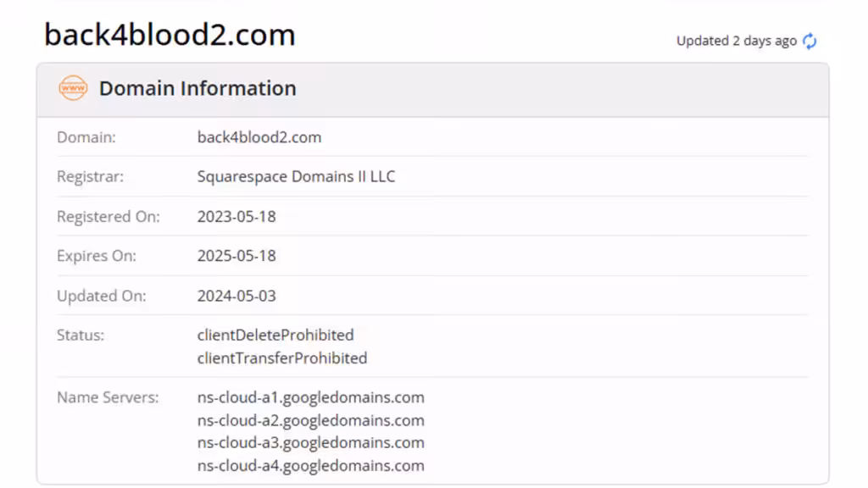
Task: Click name server ns-cloud-a4.googledomains.com
Action: pyautogui.click(x=310, y=465)
